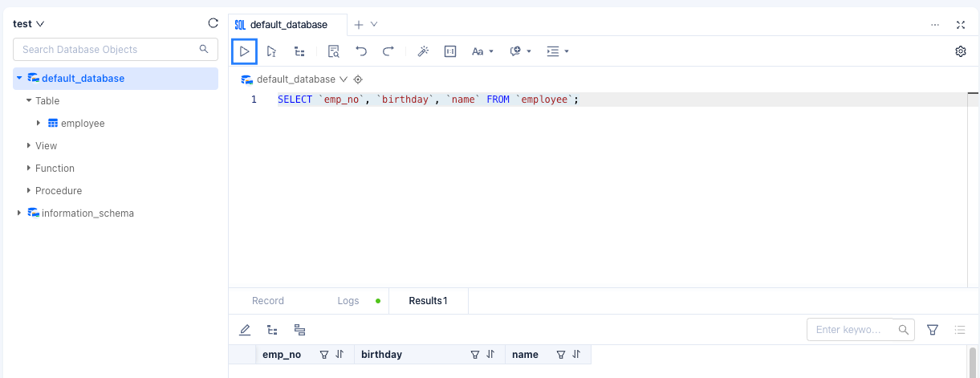The image size is (980, 378).
Task: Run the SQL query with play button
Action: pos(244,51)
